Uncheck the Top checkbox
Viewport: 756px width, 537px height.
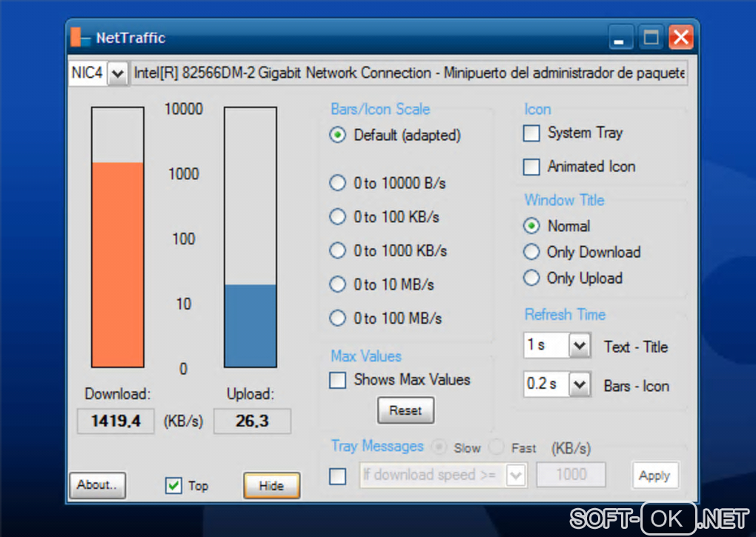(x=173, y=485)
